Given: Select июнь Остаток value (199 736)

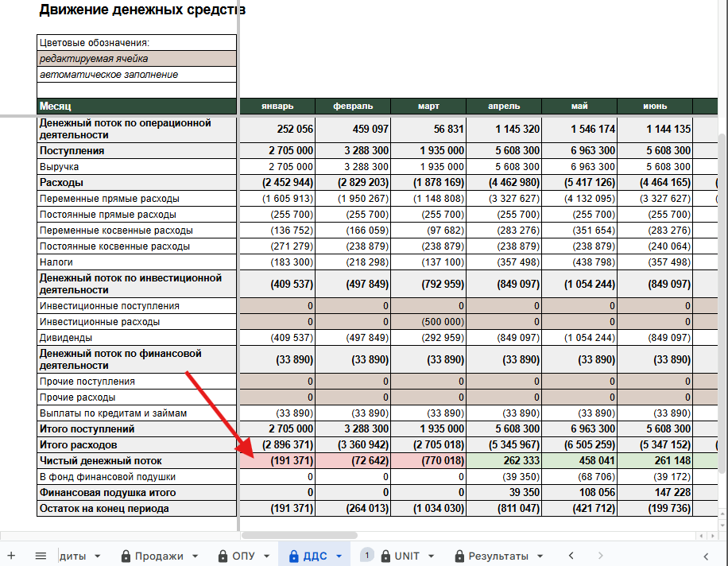Looking at the screenshot, I should pyautogui.click(x=655, y=509).
